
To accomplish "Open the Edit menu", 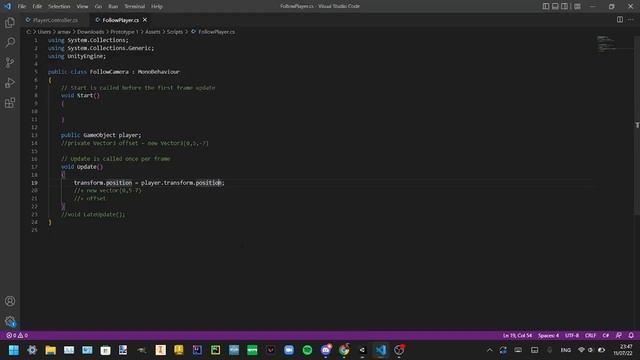I will pyautogui.click(x=37, y=6).
